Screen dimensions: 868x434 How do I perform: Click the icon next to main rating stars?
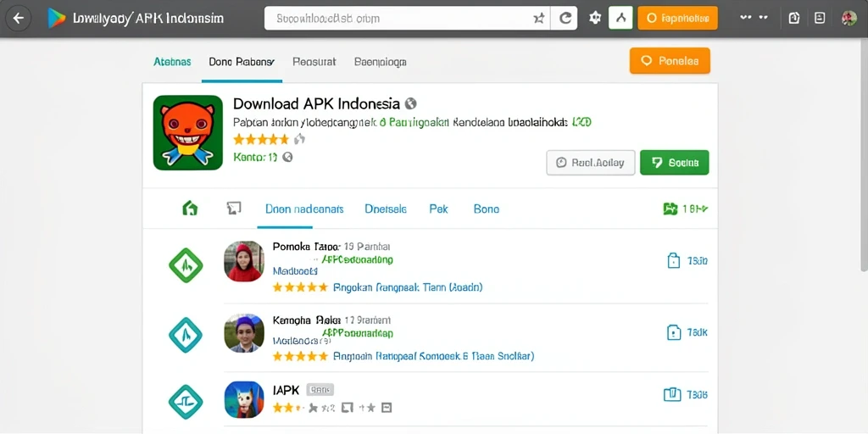click(x=299, y=139)
